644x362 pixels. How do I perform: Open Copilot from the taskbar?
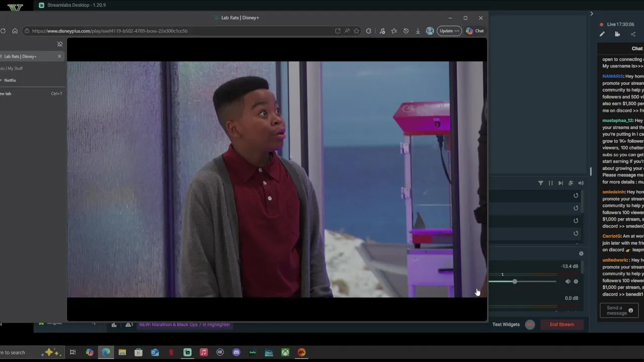tap(90, 352)
